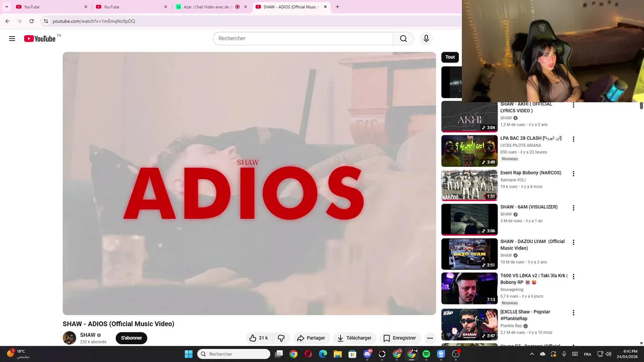The width and height of the screenshot is (644, 362).
Task: Select the Tout filter chip
Action: click(x=450, y=57)
